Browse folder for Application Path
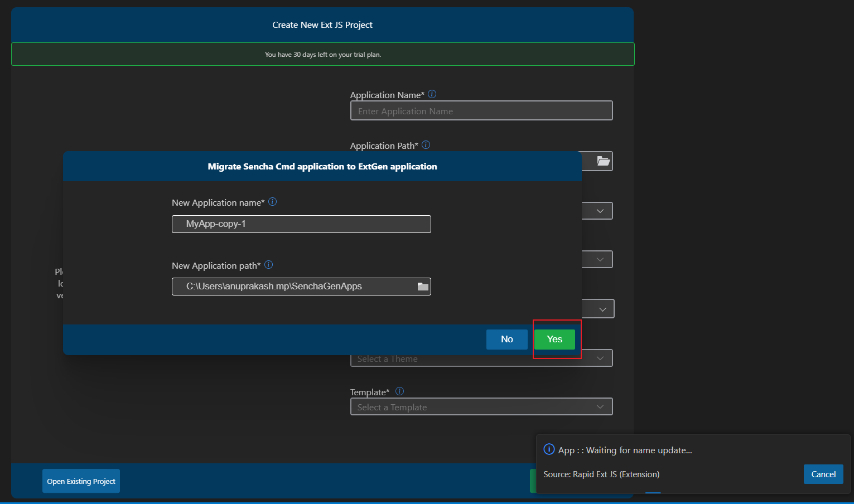854x504 pixels. 603,161
